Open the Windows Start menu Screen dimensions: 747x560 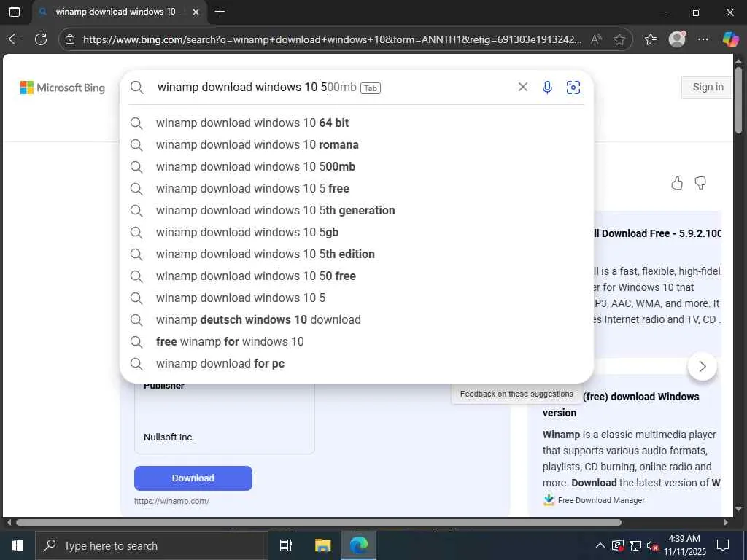pyautogui.click(x=18, y=545)
